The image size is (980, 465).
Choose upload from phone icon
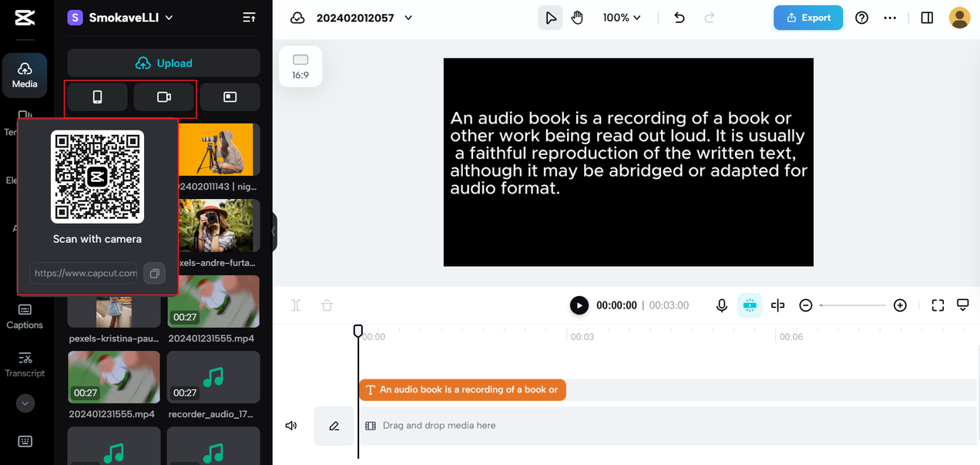[x=97, y=97]
